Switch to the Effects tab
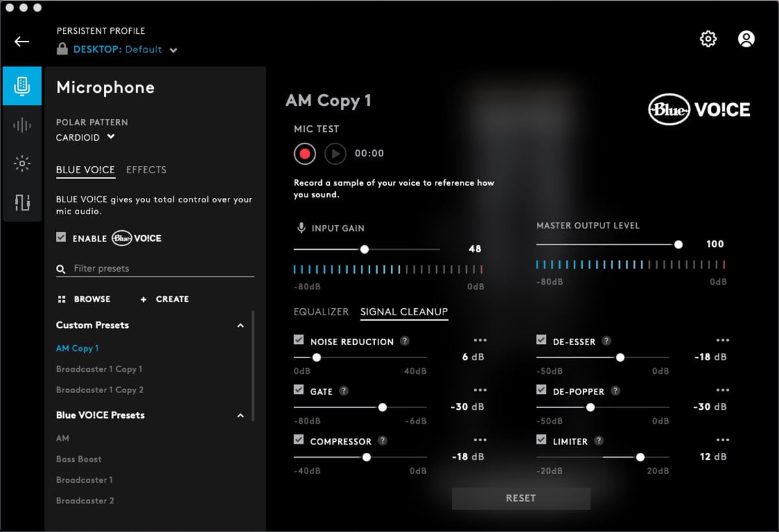Image resolution: width=779 pixels, height=532 pixels. [146, 170]
